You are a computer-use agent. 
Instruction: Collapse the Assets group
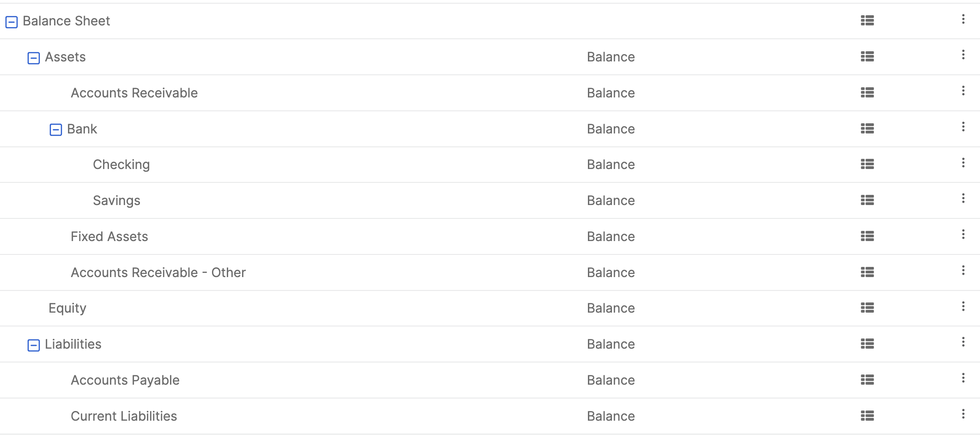click(x=34, y=58)
